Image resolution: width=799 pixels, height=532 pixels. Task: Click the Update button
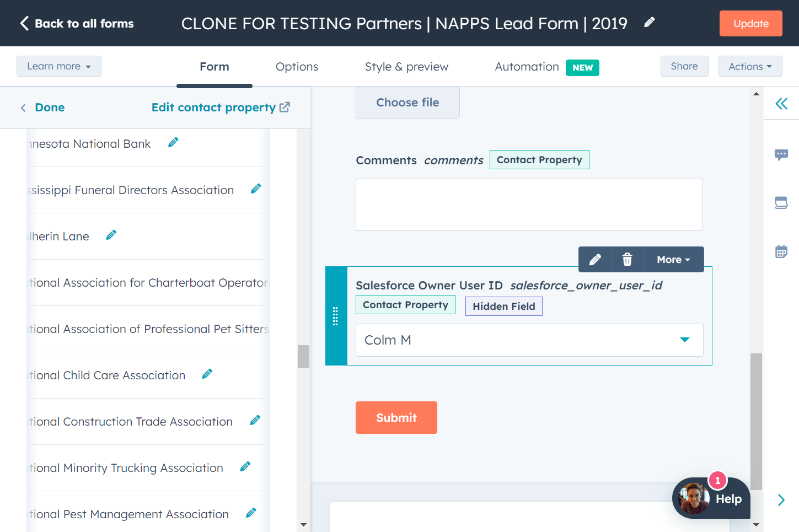pos(750,23)
